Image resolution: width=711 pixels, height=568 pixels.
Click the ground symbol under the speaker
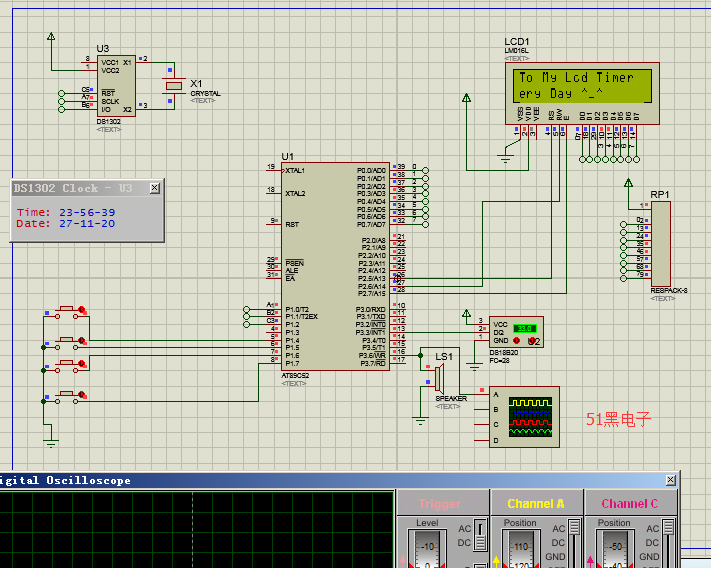420,421
